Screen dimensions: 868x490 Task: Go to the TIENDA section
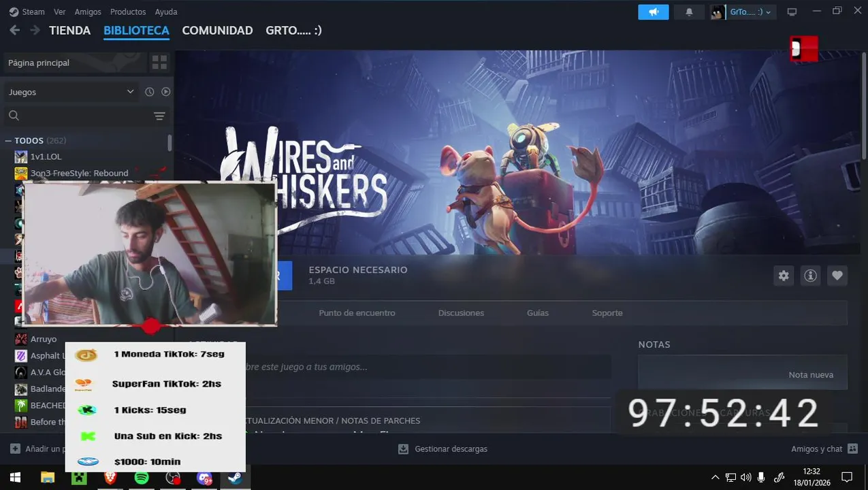(69, 31)
